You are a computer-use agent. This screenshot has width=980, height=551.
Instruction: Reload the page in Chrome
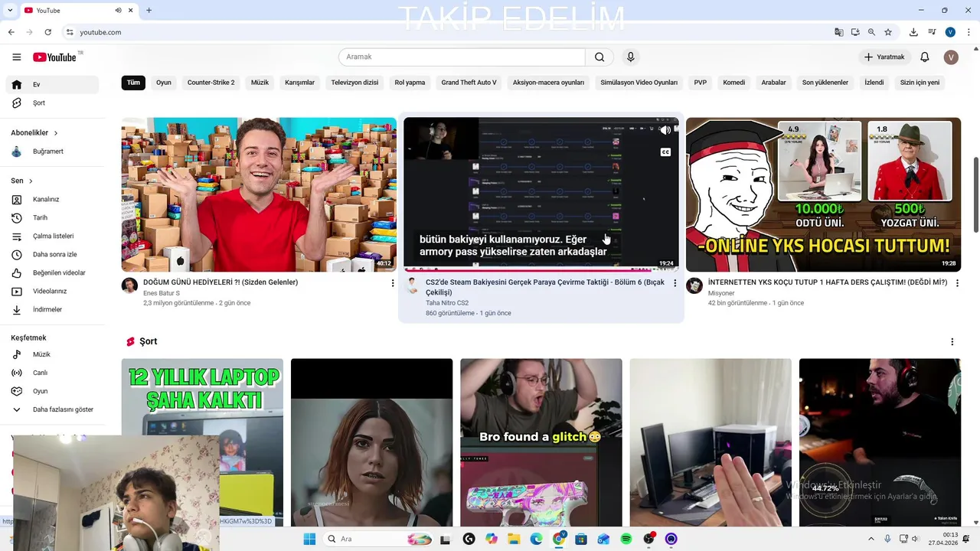pyautogui.click(x=47, y=32)
